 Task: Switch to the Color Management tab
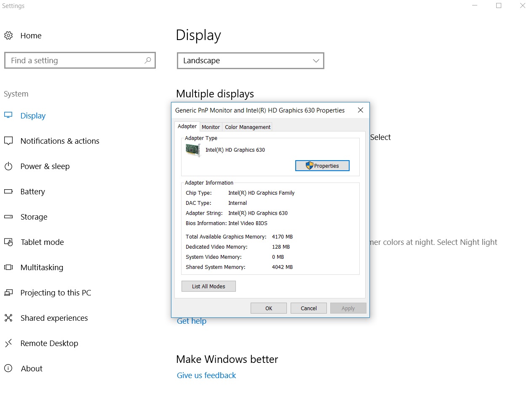[x=248, y=127]
